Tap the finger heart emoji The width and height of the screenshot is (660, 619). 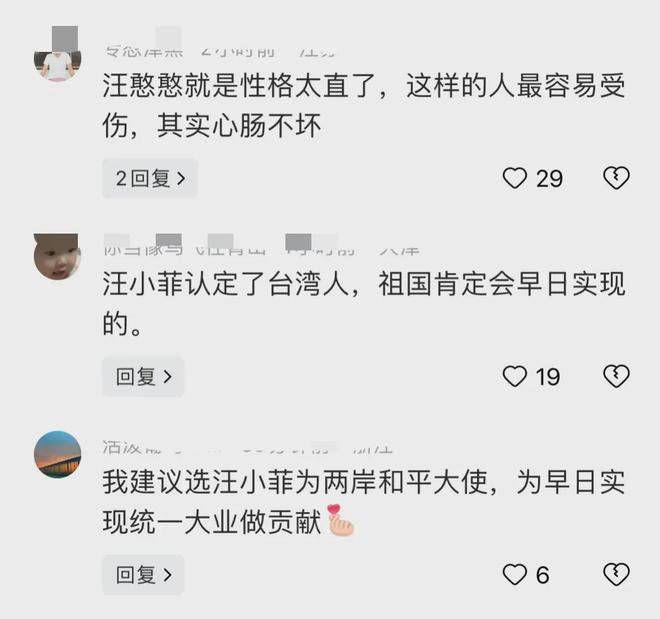[x=341, y=520]
